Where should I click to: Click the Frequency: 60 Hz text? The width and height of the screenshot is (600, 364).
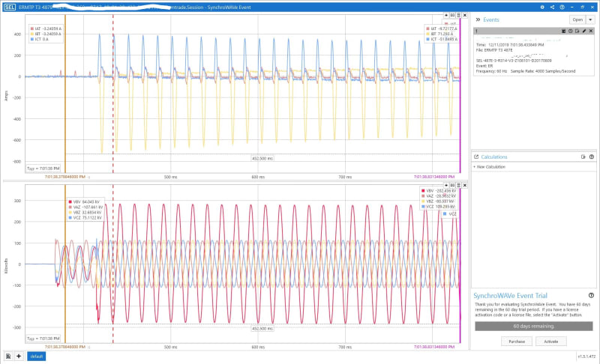coord(491,71)
